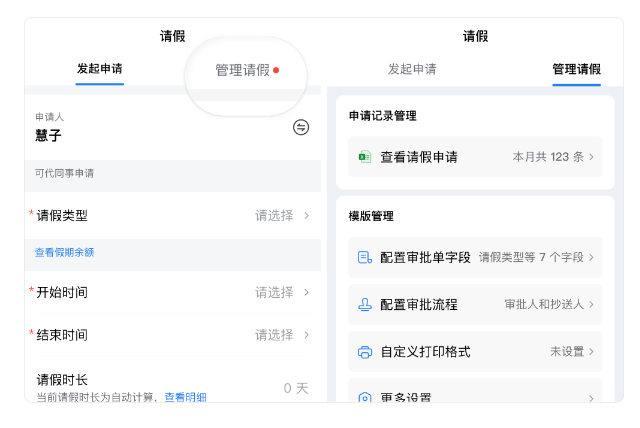
Task: Open the 请假类型 selector
Action: coord(281,215)
